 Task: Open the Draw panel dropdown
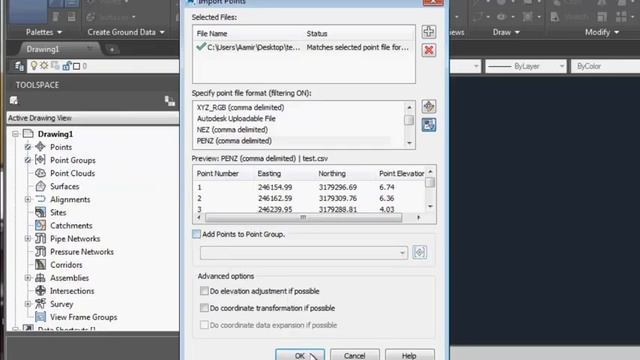506,32
